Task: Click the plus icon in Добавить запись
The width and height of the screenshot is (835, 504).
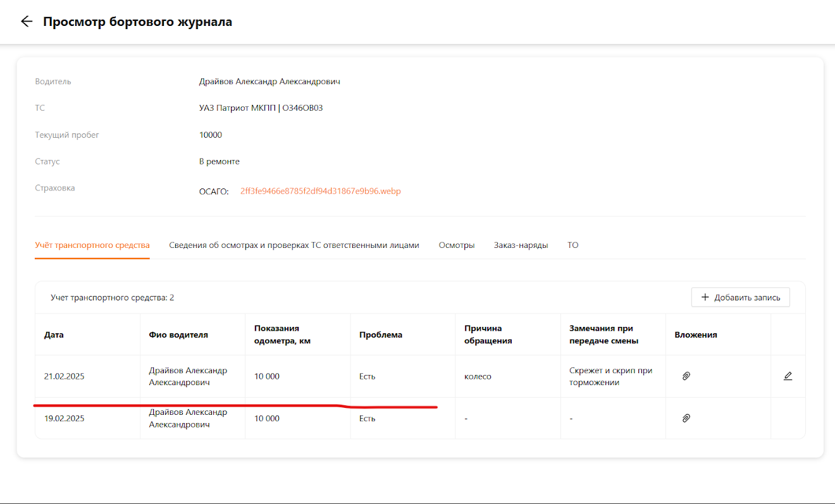Action: point(705,297)
